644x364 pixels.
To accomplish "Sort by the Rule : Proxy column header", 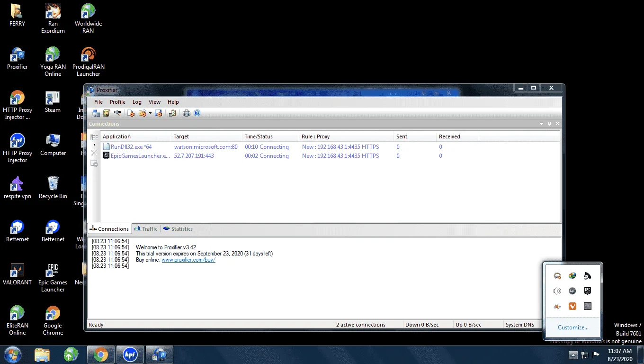I will point(346,136).
